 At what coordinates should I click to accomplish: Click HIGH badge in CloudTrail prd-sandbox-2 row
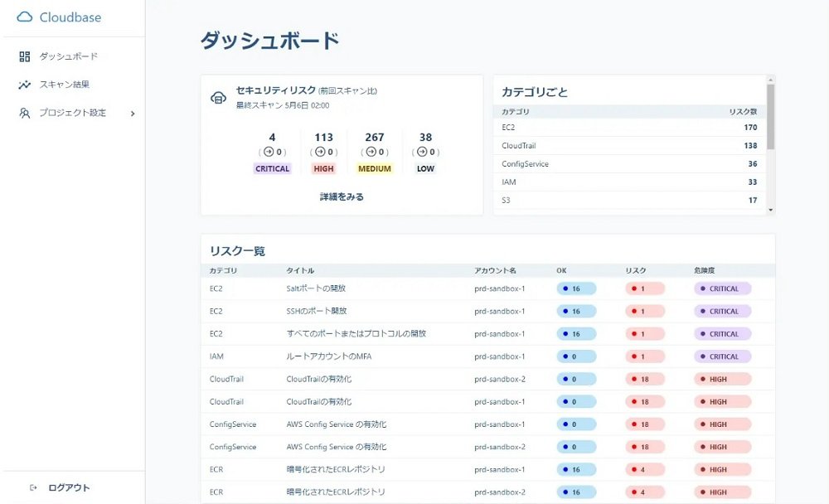coord(723,379)
